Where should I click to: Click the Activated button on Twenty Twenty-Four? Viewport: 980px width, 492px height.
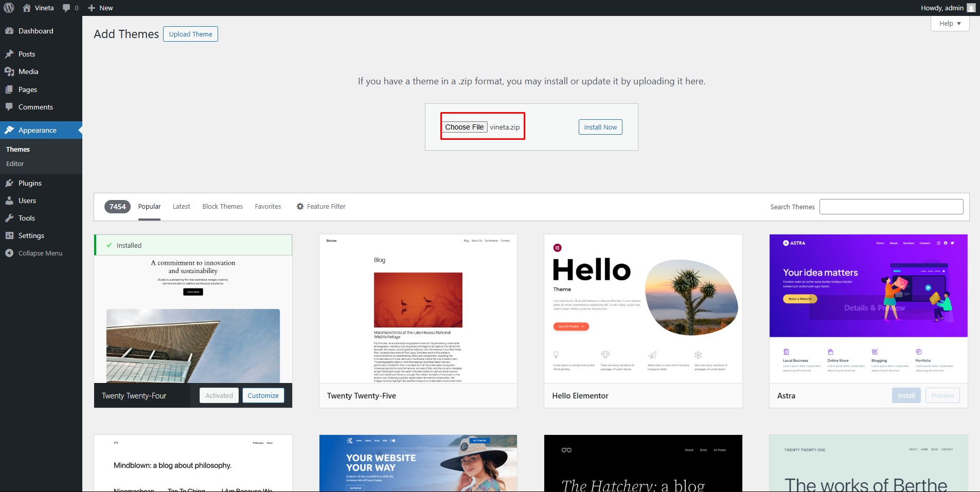[219, 395]
